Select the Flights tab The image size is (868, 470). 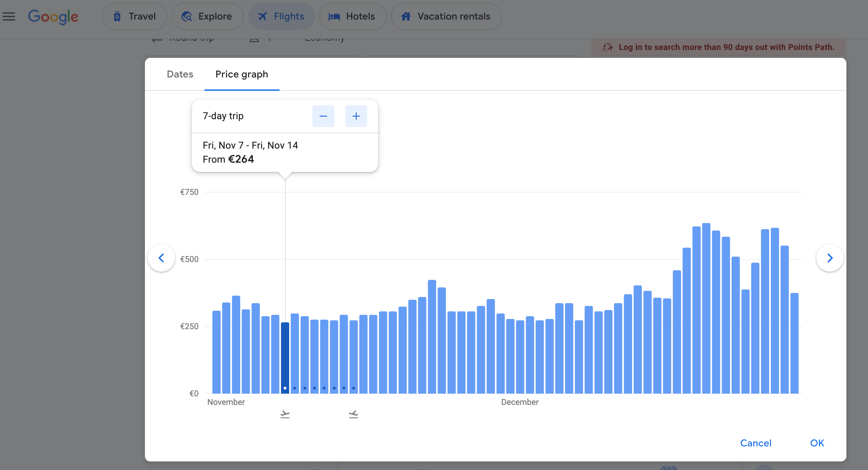tap(281, 16)
